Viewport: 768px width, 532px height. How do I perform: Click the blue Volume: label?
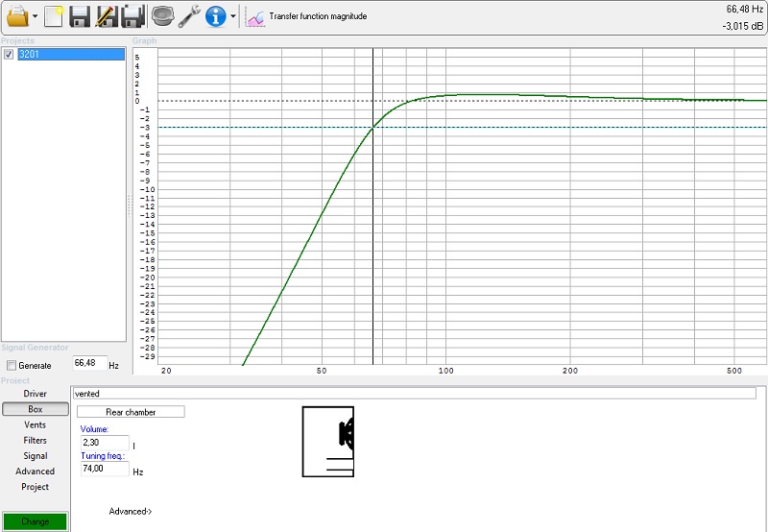click(94, 429)
